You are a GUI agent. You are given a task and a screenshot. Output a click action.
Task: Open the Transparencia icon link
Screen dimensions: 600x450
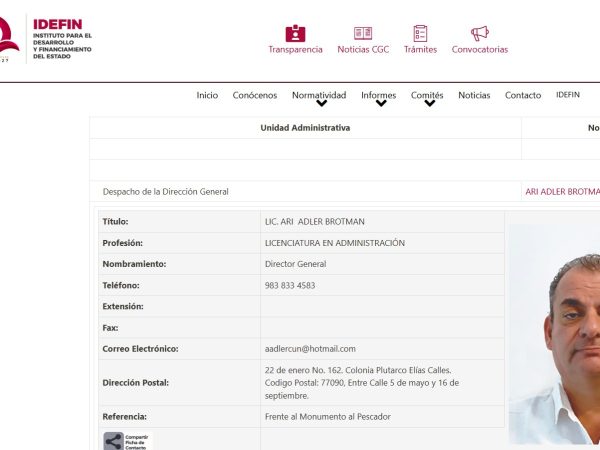point(295,34)
